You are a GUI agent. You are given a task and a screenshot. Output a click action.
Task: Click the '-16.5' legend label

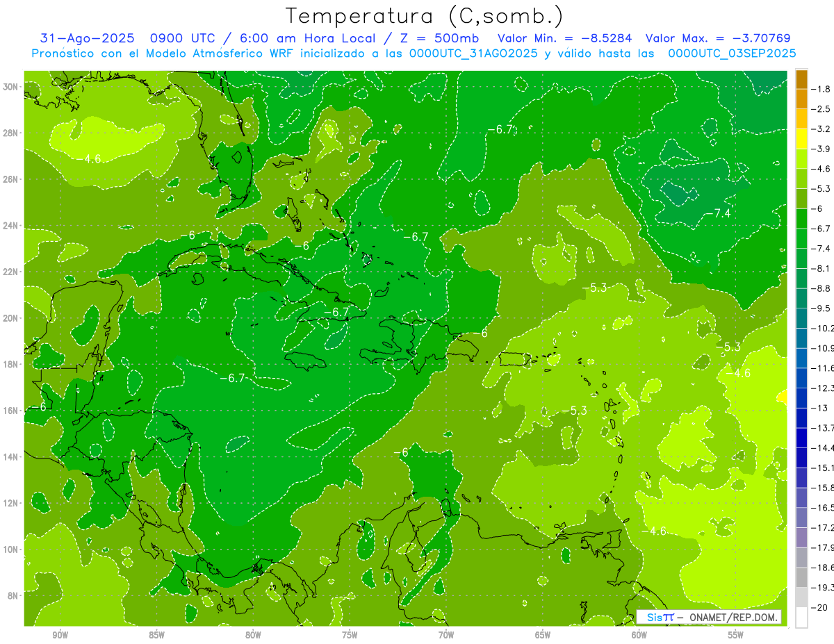[x=823, y=507]
